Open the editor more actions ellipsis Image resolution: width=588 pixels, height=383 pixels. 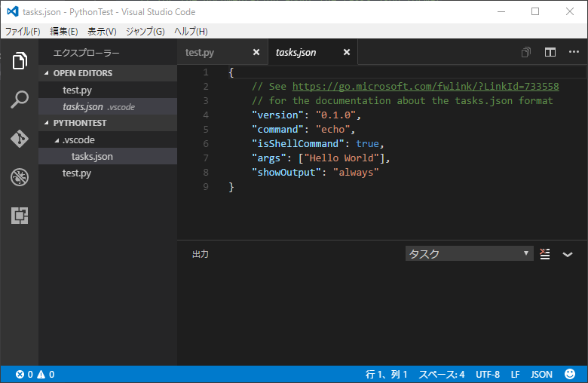(x=574, y=52)
